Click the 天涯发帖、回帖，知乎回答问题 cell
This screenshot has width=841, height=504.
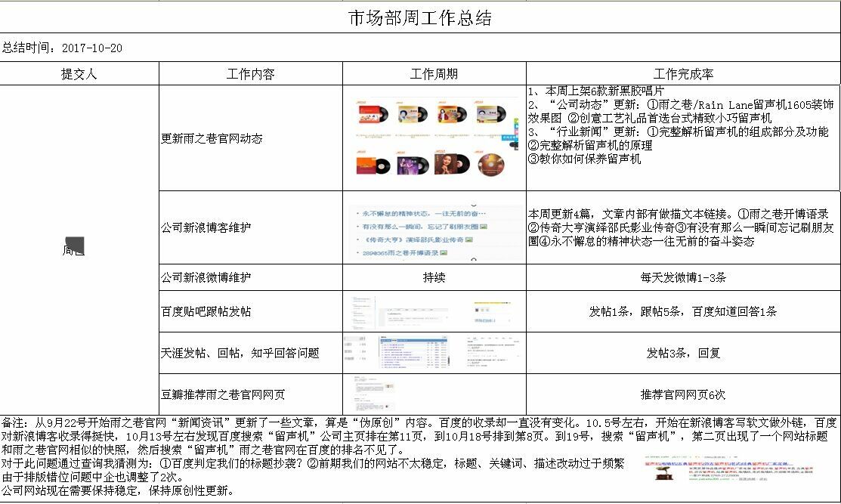click(x=250, y=353)
